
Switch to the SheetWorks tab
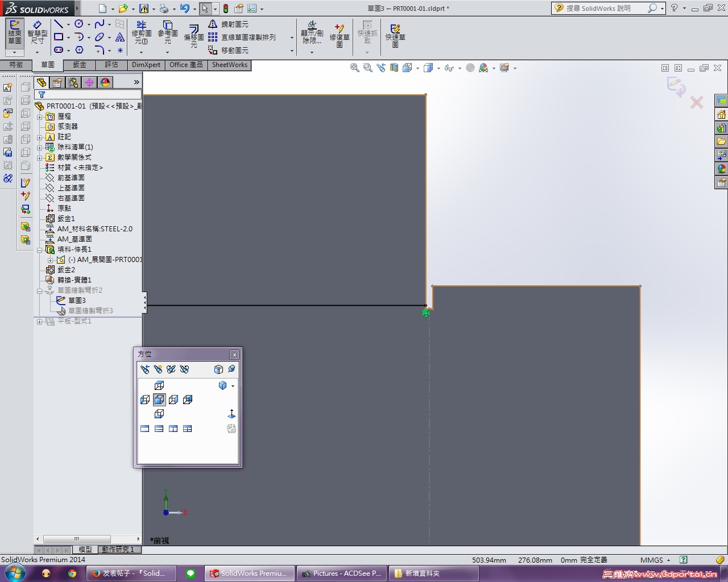[x=230, y=65]
